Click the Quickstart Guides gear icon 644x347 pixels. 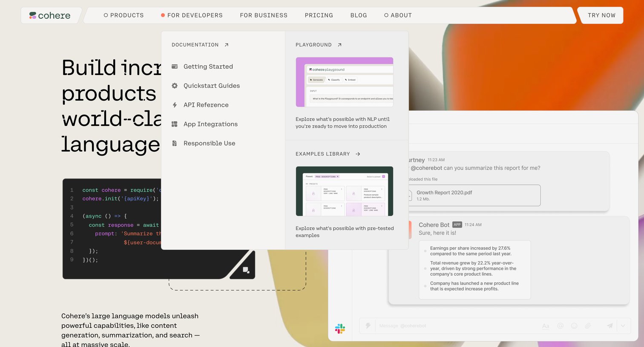click(x=175, y=86)
